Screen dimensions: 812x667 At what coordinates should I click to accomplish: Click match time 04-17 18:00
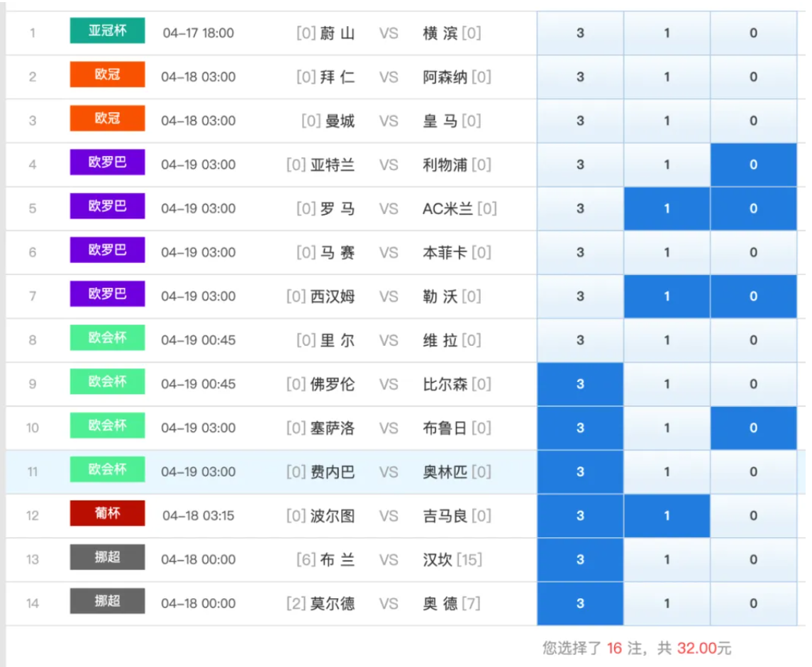(x=199, y=33)
